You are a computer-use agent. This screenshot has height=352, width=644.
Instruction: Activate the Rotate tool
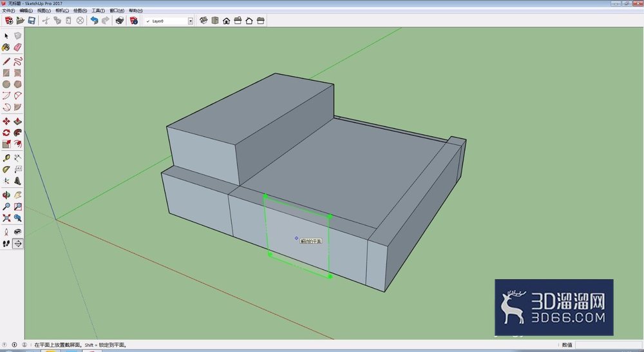point(6,132)
